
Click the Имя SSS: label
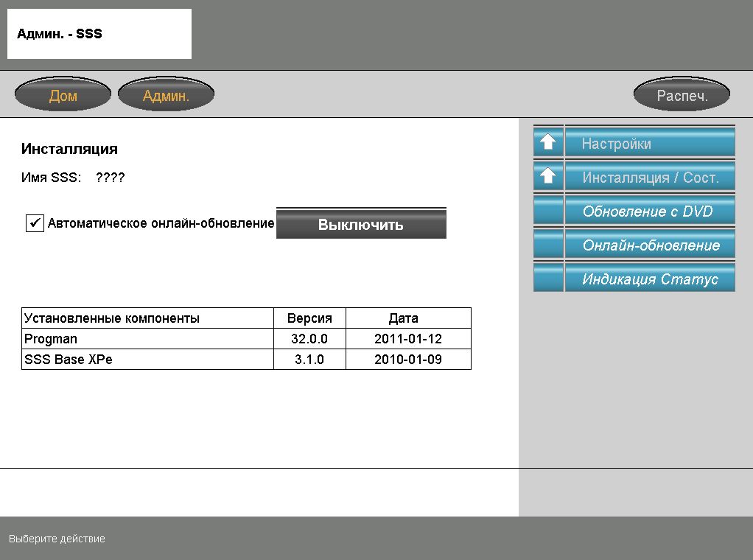[x=51, y=178]
